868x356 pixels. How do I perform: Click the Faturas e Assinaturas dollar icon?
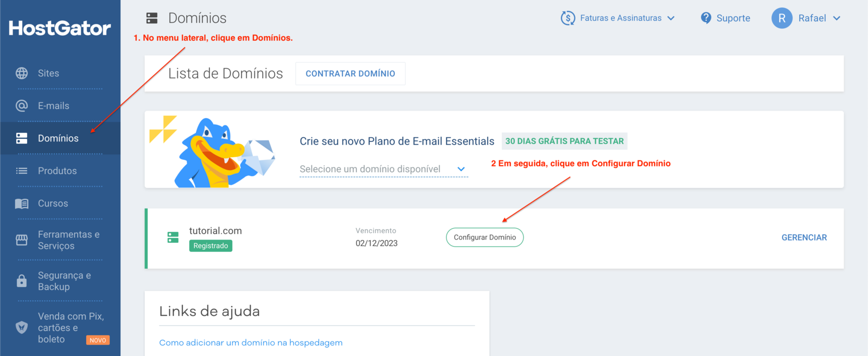(x=567, y=18)
